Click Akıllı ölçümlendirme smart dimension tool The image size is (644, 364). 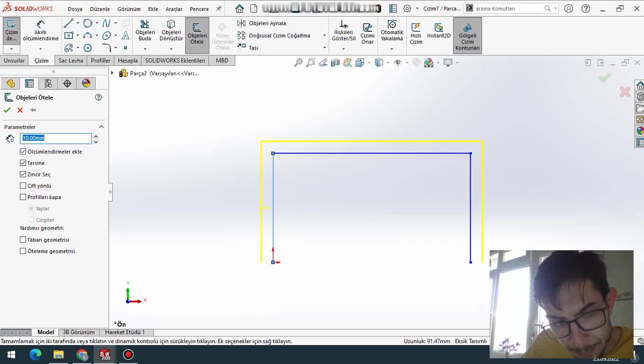click(x=41, y=31)
